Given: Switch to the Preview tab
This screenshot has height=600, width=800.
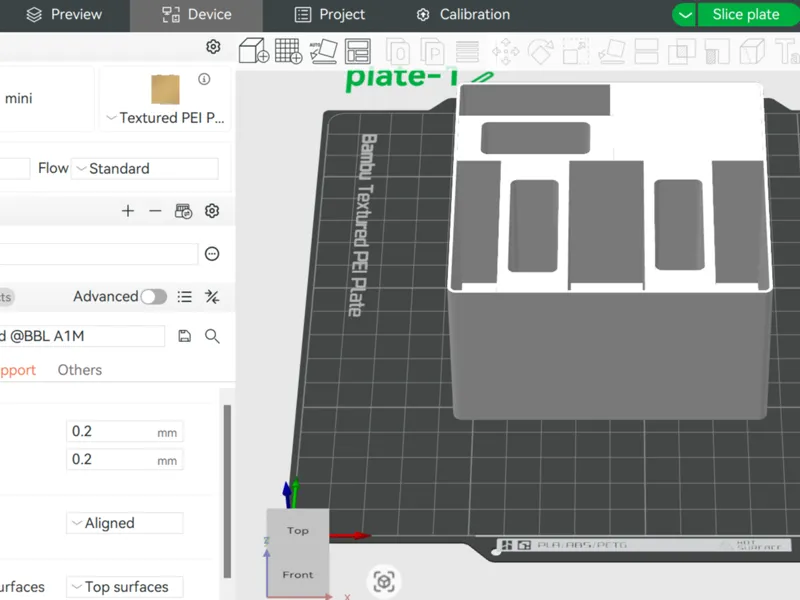Looking at the screenshot, I should (64, 15).
